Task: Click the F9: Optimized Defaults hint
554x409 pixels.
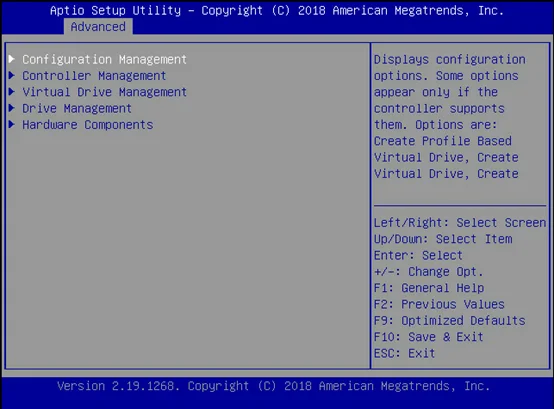Action: pyautogui.click(x=449, y=320)
